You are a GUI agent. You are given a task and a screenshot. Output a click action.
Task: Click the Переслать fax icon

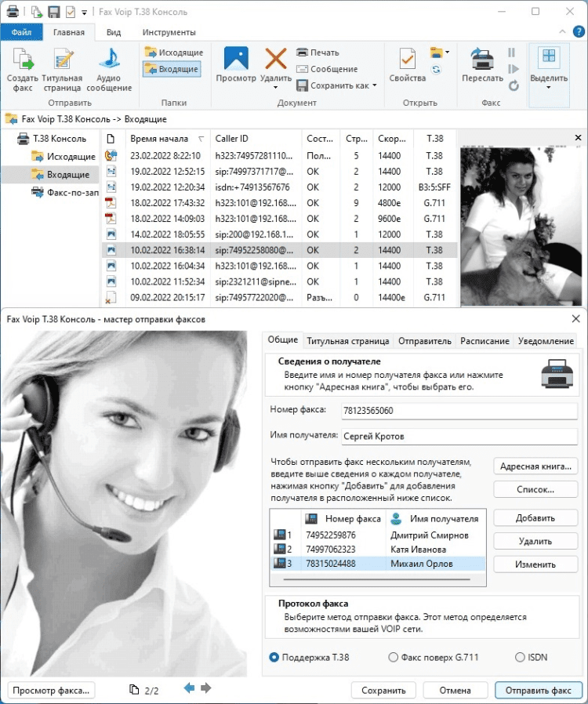482,60
